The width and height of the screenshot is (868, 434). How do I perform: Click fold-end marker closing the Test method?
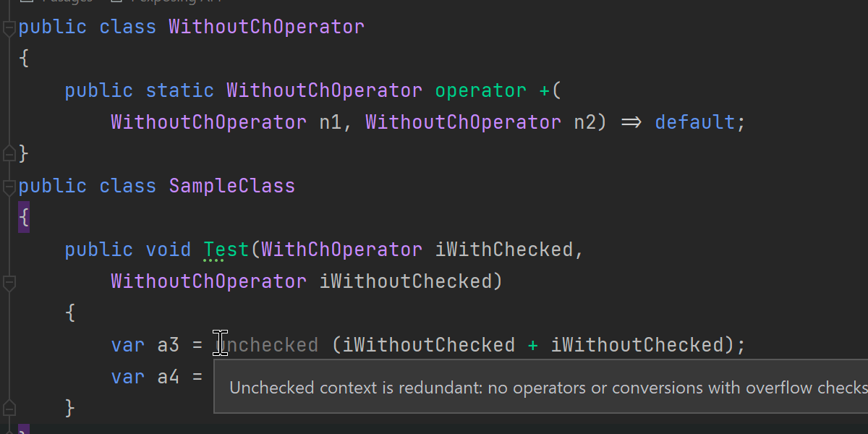(x=8, y=407)
